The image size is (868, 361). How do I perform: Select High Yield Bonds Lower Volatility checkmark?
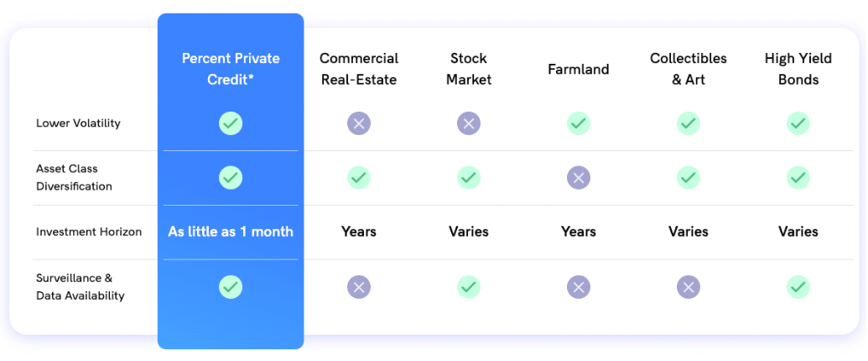click(x=798, y=123)
